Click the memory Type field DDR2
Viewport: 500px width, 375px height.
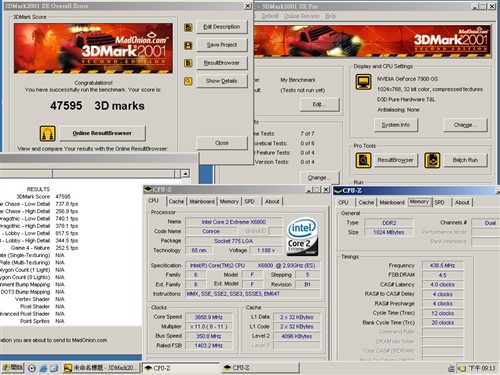(x=389, y=223)
